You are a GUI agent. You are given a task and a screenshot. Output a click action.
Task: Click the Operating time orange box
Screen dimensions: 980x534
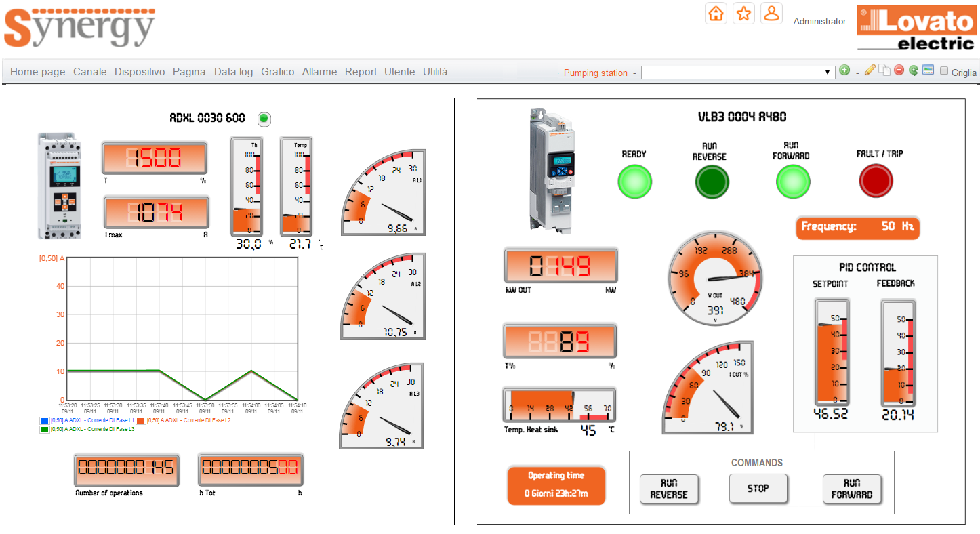pos(556,485)
